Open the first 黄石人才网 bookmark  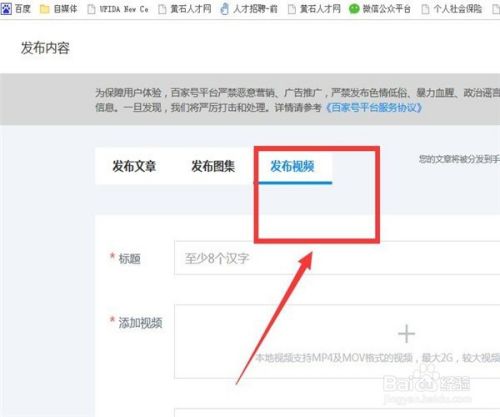(x=185, y=9)
